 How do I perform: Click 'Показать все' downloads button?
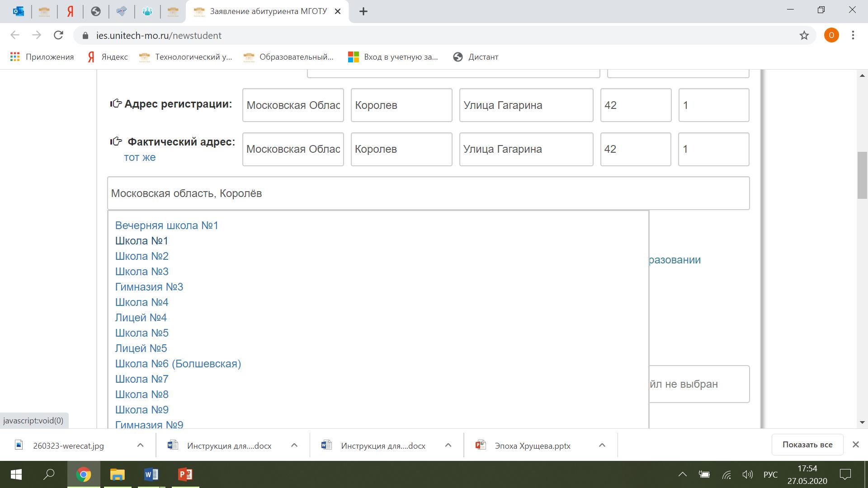coord(807,445)
